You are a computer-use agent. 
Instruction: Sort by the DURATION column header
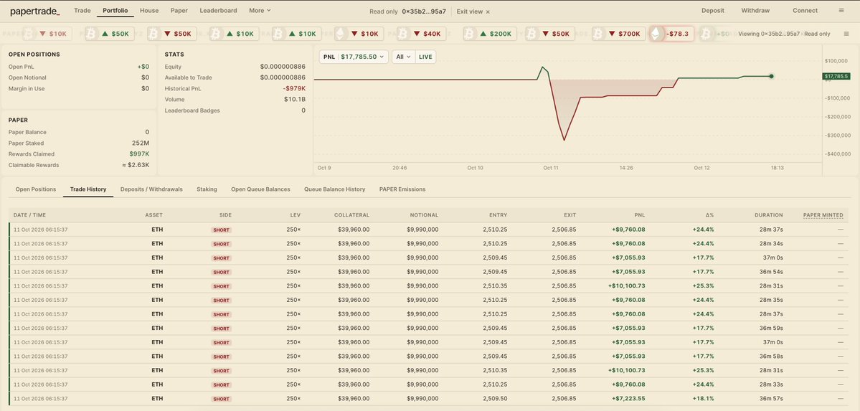coord(769,215)
